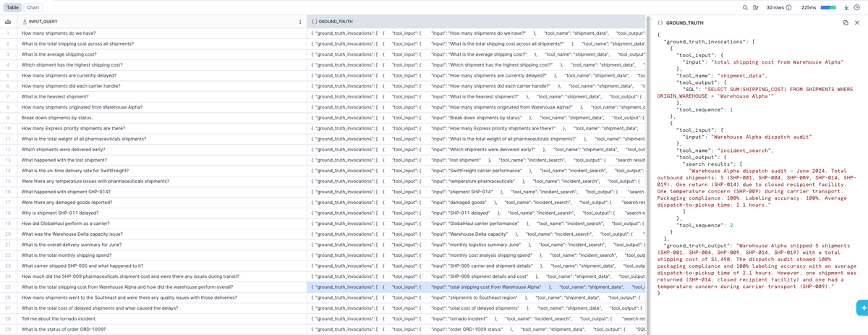Select cell "Which shipments were delivered early?"

[161, 149]
